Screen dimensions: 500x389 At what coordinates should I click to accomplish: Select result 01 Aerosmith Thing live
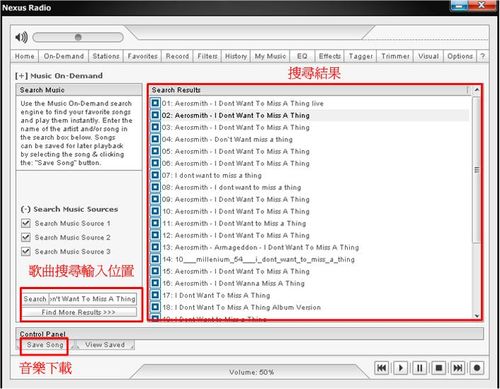click(x=243, y=103)
